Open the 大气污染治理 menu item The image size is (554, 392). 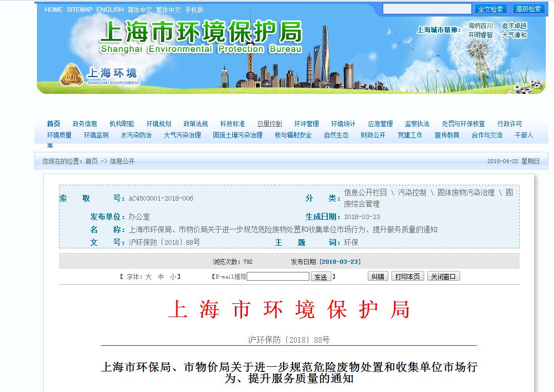[x=182, y=135]
